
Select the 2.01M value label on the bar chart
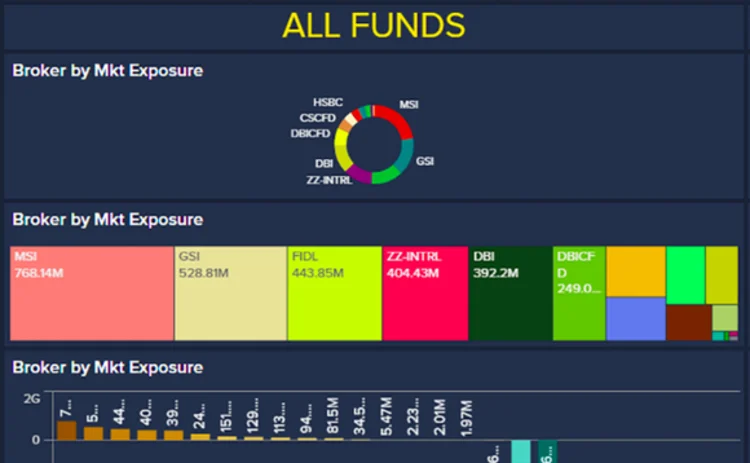click(x=440, y=417)
